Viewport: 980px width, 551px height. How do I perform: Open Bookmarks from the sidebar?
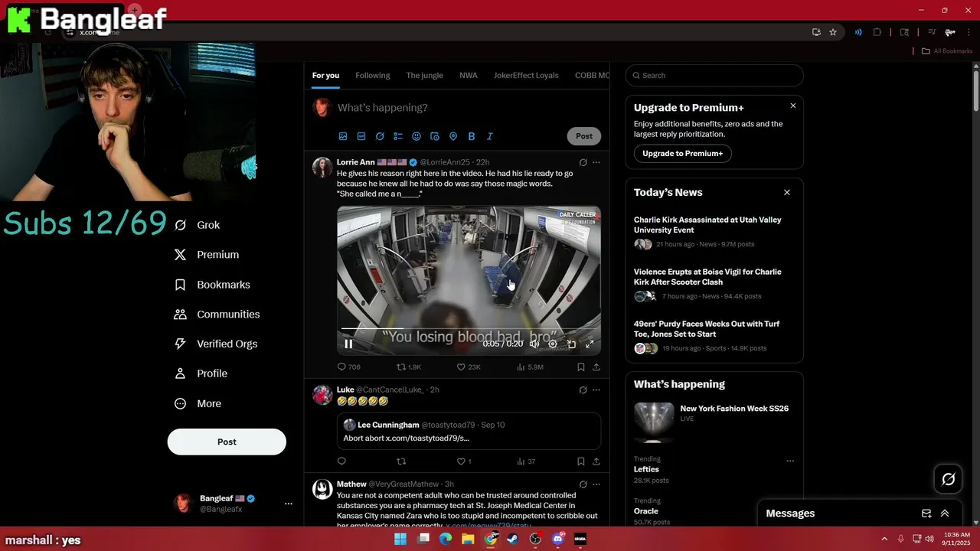tap(213, 285)
